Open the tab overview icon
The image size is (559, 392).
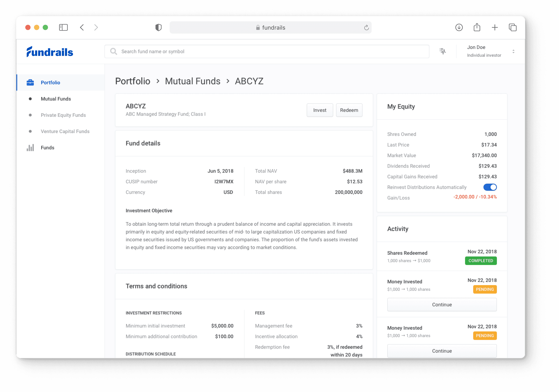513,27
